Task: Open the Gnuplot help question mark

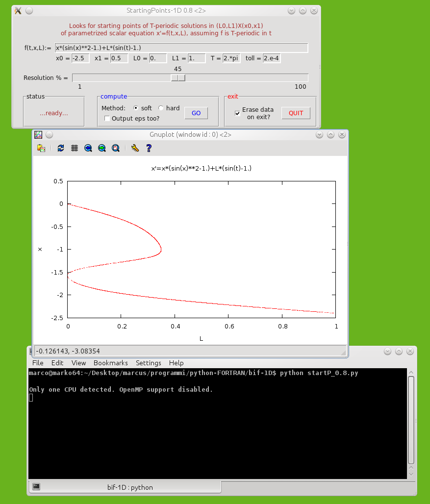Action: pyautogui.click(x=149, y=148)
